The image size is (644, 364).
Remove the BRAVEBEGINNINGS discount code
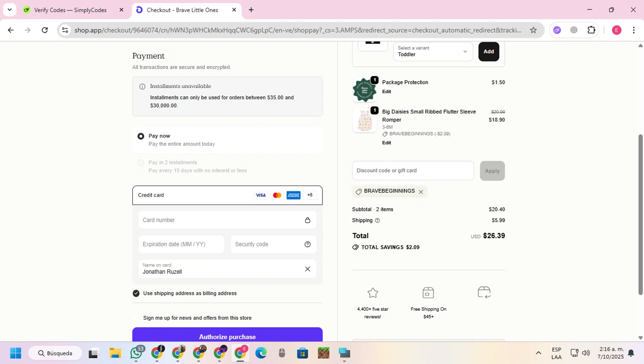pyautogui.click(x=421, y=192)
